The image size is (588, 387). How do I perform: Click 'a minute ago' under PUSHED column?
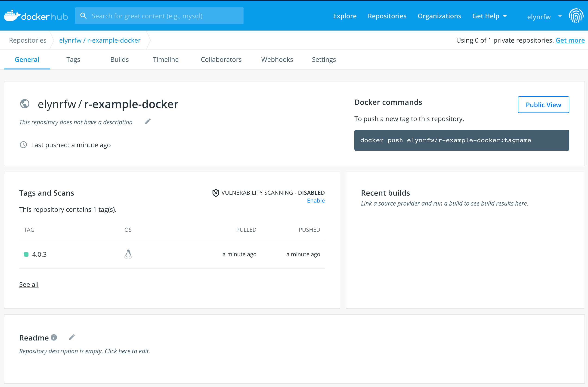303,254
